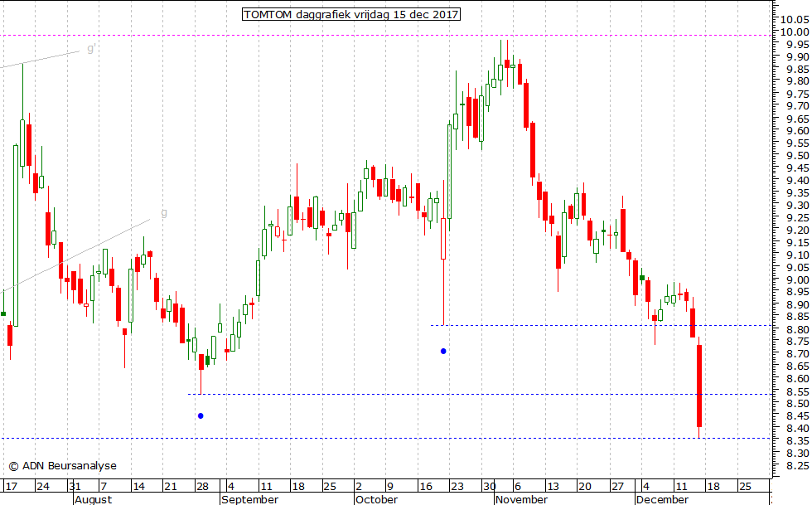
Task: Click the December month label on the time axis
Action: click(662, 499)
